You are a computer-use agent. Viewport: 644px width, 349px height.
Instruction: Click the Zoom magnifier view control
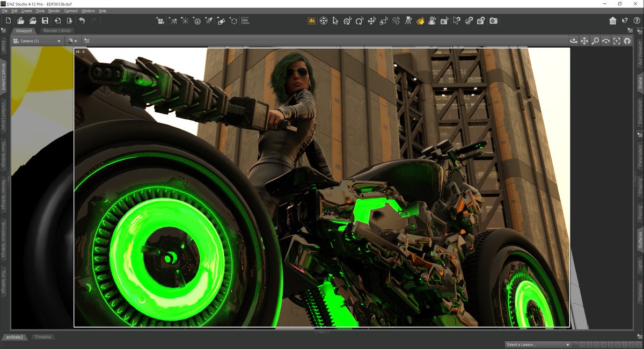(x=595, y=41)
